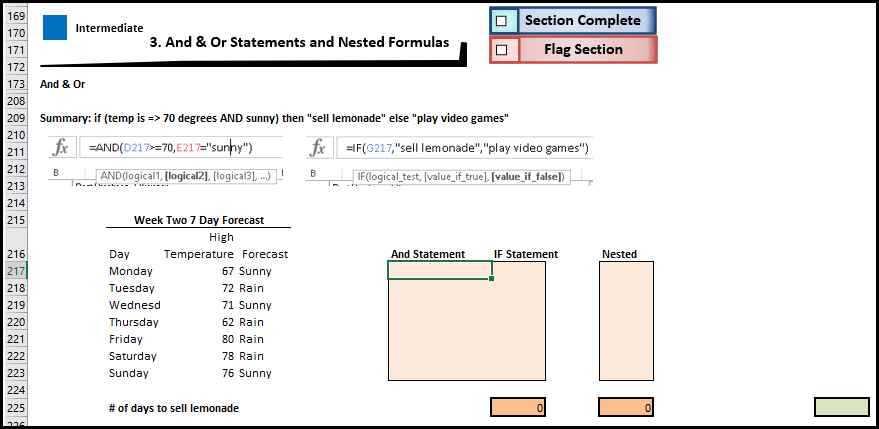Select the orange total cell under Nested
Screen dimensions: 879x429
626,407
